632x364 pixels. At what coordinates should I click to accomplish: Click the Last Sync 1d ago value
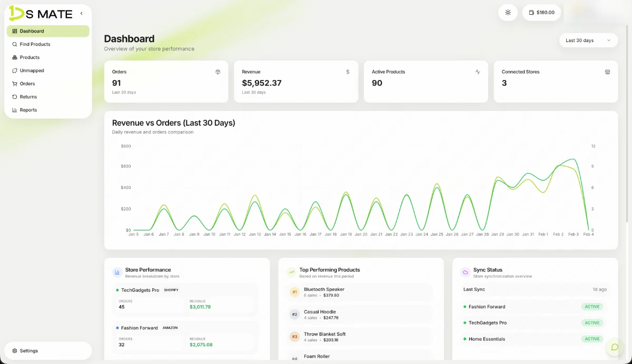tap(600, 290)
